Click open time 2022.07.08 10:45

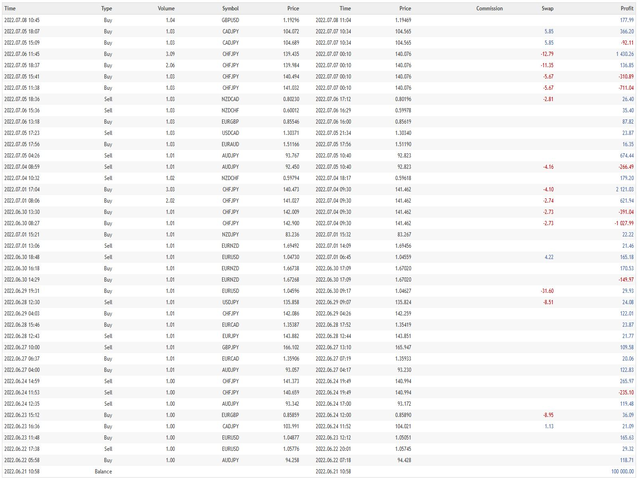coord(22,20)
